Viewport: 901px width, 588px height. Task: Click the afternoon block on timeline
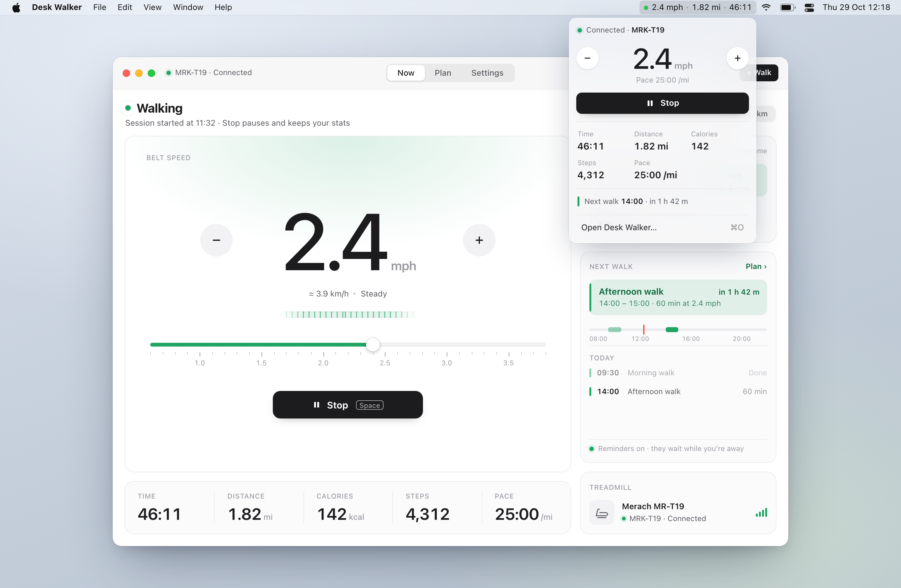pyautogui.click(x=672, y=330)
